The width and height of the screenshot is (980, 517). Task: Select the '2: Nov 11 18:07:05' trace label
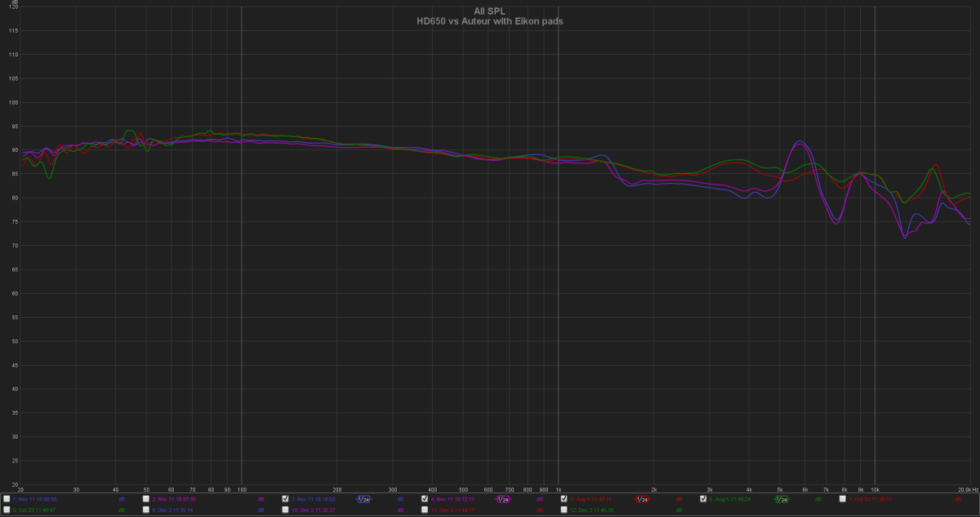(174, 499)
